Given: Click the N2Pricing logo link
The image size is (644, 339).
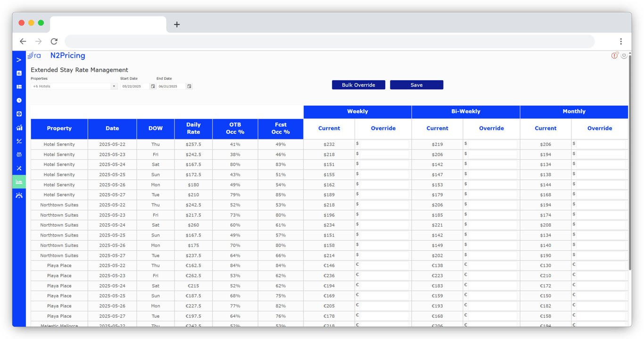Looking at the screenshot, I should 67,55.
